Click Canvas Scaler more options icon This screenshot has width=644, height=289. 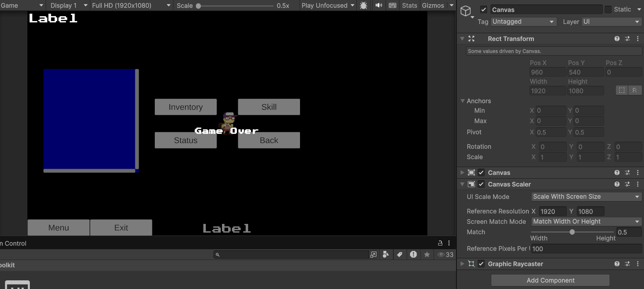638,184
